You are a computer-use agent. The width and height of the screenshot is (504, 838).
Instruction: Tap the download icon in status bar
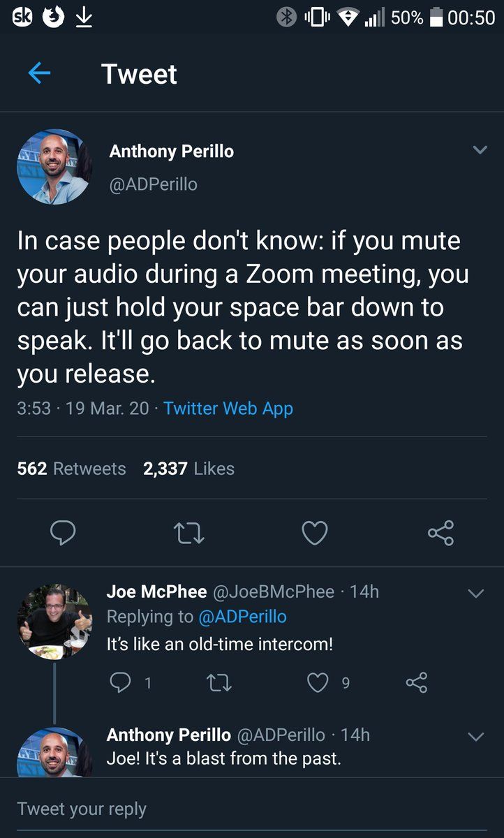click(84, 17)
